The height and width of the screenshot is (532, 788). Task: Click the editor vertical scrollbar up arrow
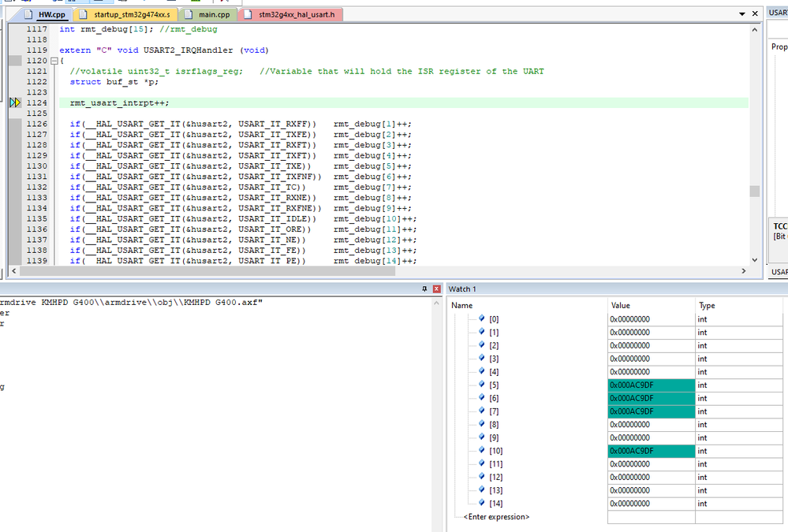click(754, 30)
